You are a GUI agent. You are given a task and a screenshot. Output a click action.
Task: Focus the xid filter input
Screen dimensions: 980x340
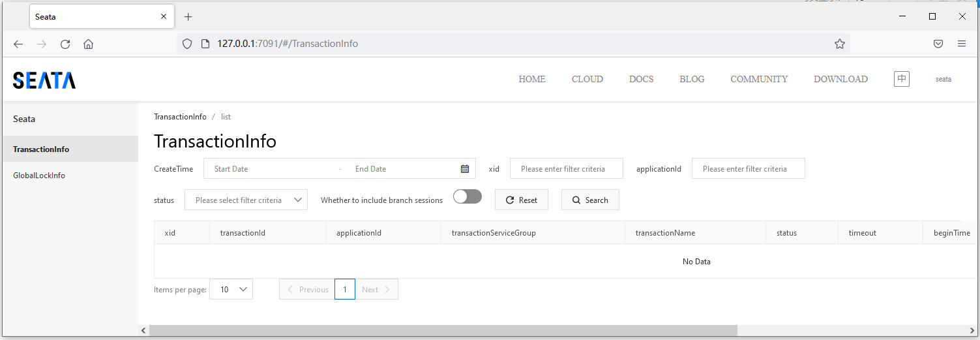567,168
